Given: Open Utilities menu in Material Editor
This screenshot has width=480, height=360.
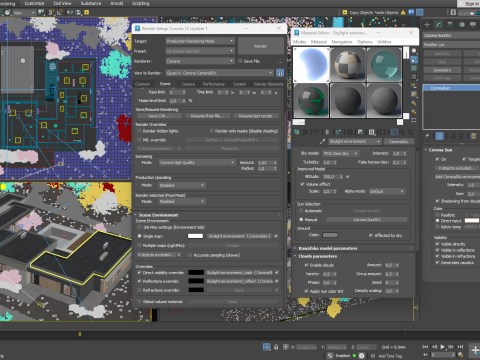Looking at the screenshot, I should 384,42.
